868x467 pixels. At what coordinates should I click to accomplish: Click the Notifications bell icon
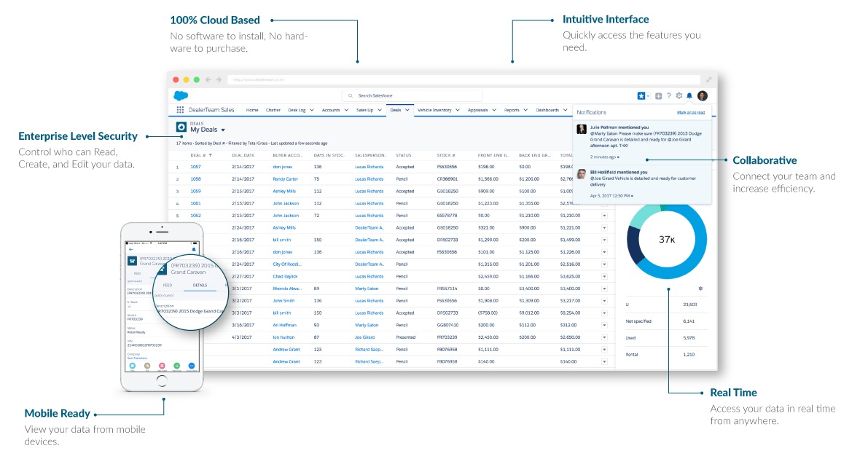(689, 95)
